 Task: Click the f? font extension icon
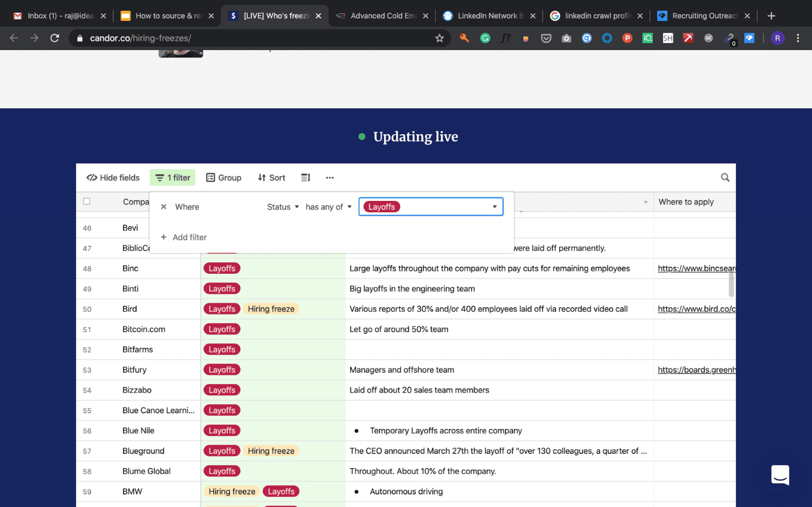[x=505, y=38]
